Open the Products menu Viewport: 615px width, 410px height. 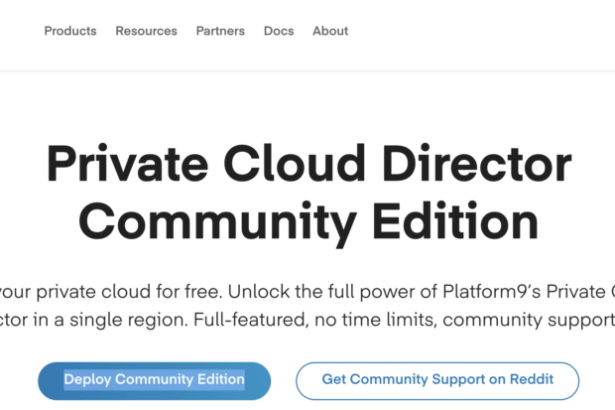(70, 31)
